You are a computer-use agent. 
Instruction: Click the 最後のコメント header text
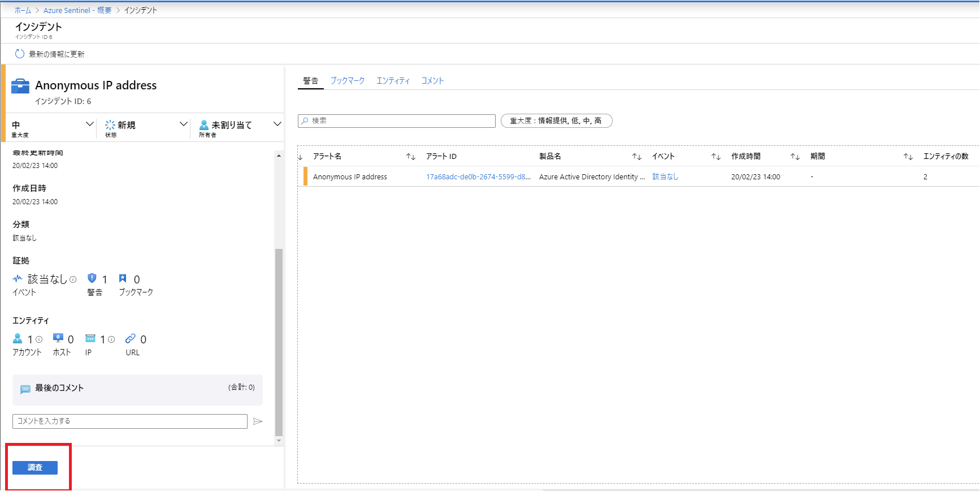59,388
